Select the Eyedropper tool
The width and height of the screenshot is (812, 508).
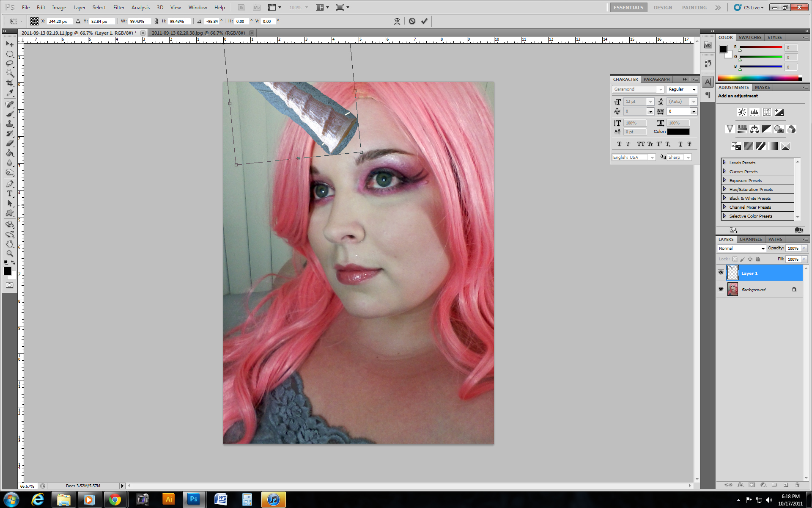(x=10, y=93)
